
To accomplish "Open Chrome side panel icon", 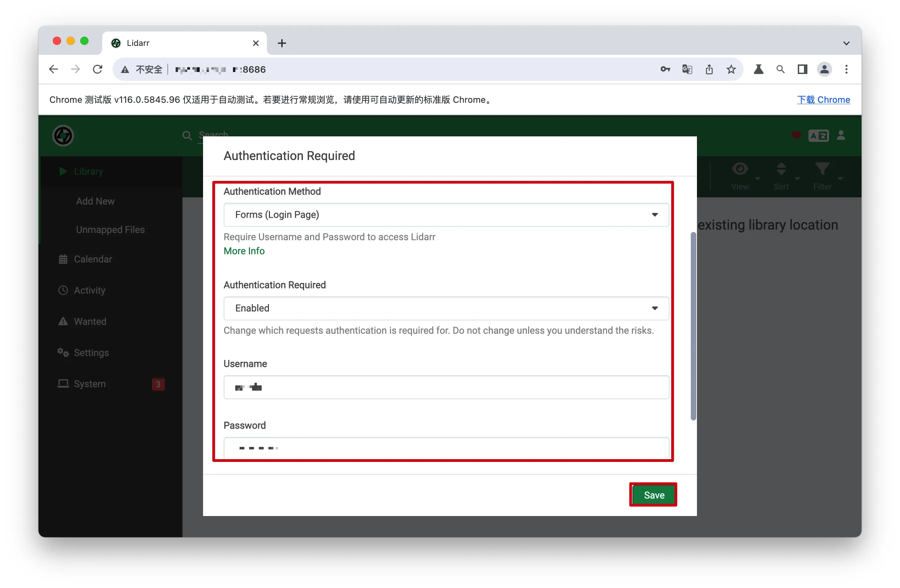I will 802,70.
